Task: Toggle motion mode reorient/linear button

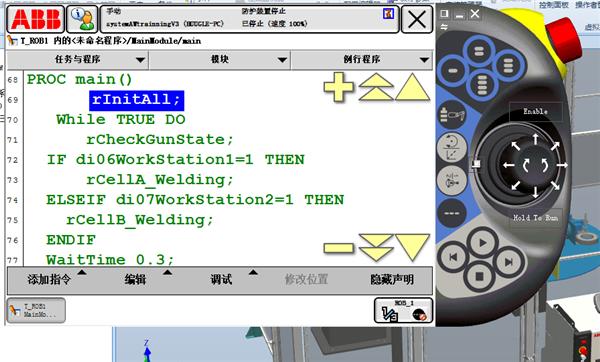Action: (x=452, y=147)
